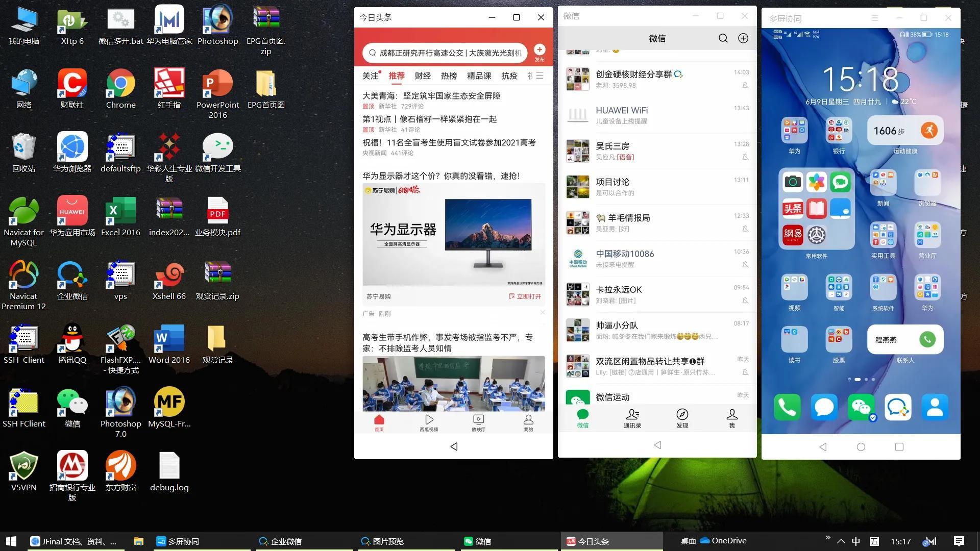Click the WeChat search icon
The image size is (980, 551).
coord(722,38)
